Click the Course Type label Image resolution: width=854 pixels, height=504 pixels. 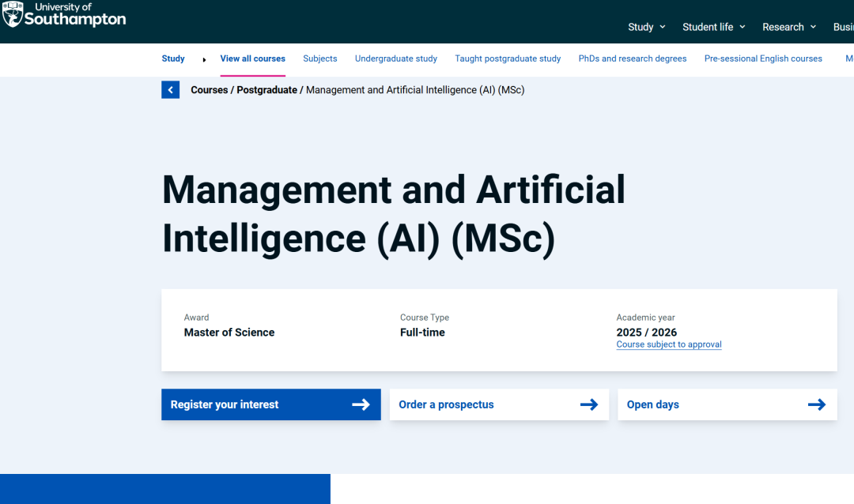tap(425, 318)
